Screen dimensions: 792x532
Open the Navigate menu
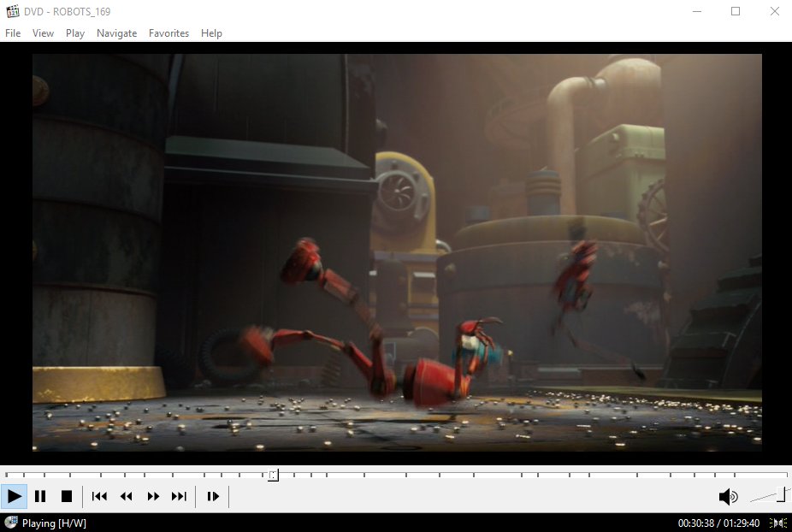click(x=116, y=33)
